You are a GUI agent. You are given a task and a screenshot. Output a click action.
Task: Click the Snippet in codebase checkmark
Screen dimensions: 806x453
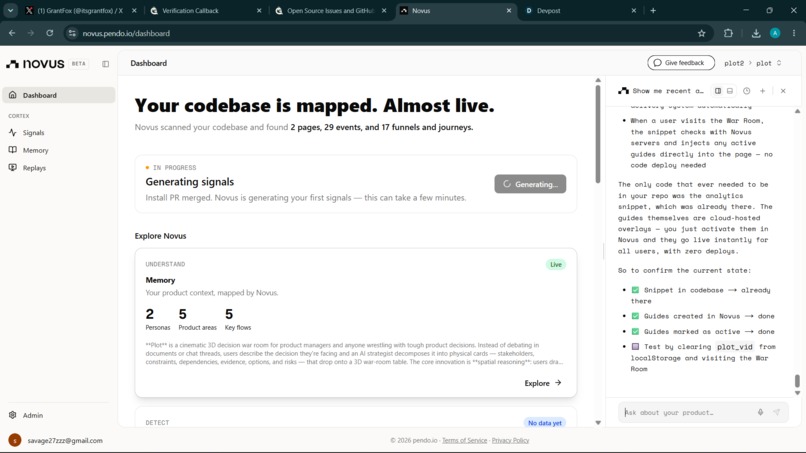tap(635, 290)
